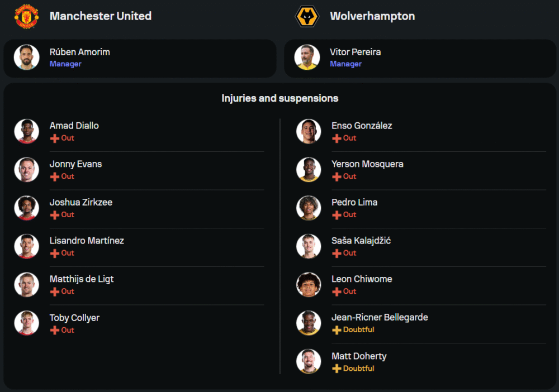
Task: Click Vitor Pereira's manager photo
Action: (x=307, y=58)
